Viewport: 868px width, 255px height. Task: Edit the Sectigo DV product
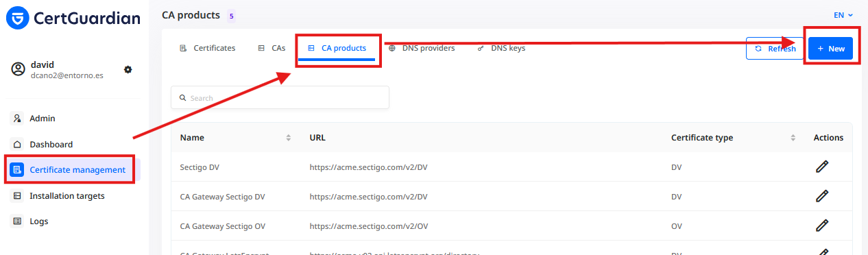[822, 167]
